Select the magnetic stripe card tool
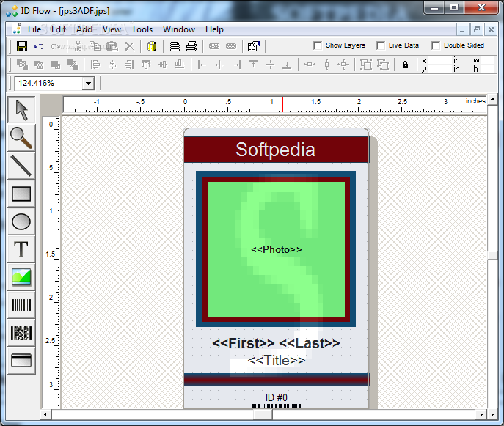 click(x=21, y=361)
